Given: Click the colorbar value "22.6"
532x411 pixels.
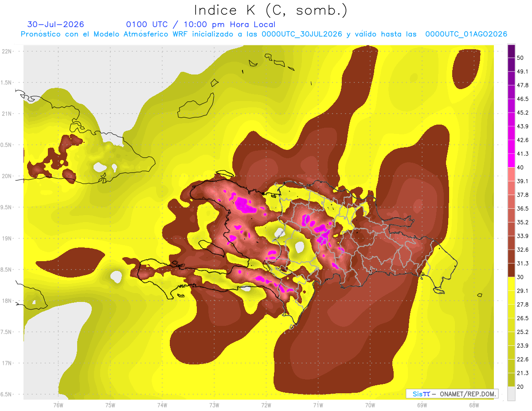Looking at the screenshot, I should point(523,360).
